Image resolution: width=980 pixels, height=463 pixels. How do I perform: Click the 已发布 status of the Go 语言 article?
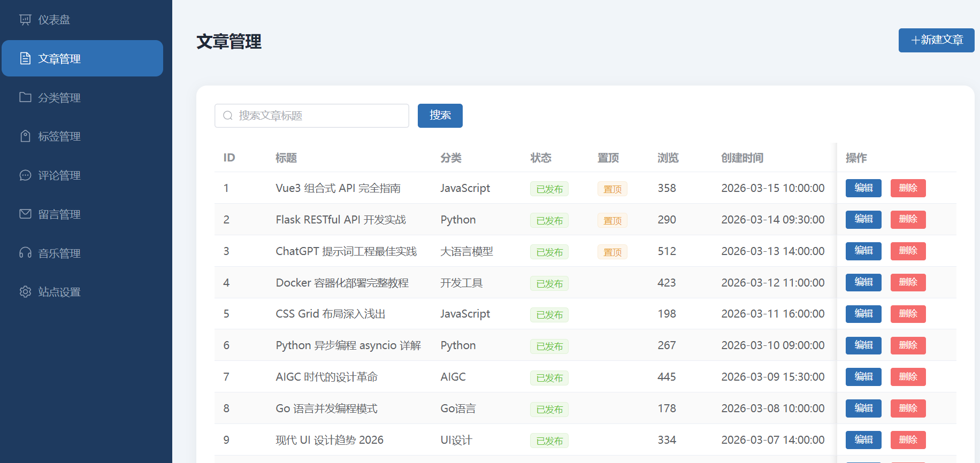tap(549, 409)
